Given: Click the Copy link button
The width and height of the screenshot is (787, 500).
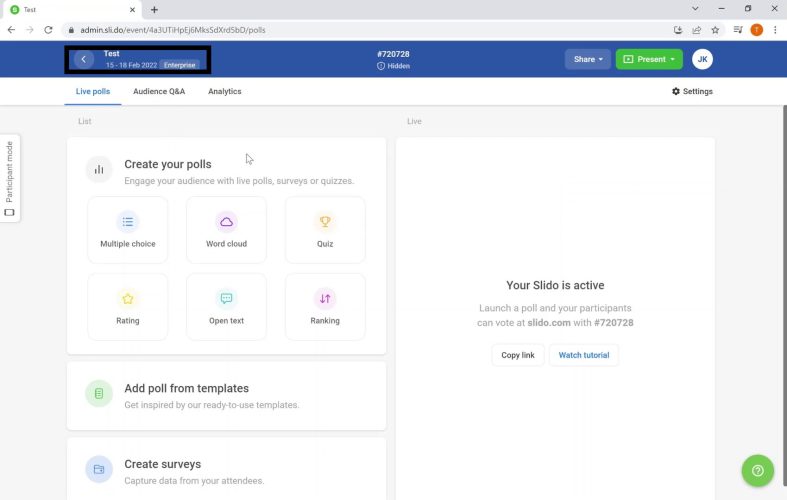Looking at the screenshot, I should (518, 355).
